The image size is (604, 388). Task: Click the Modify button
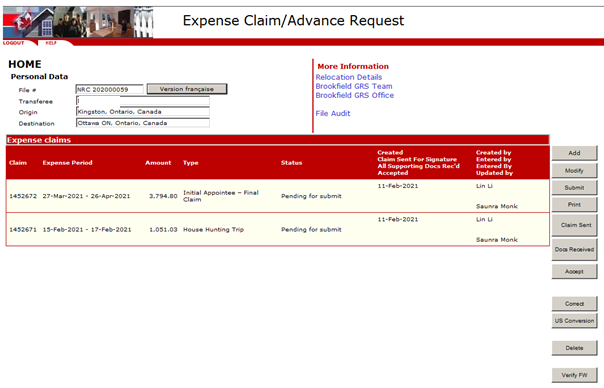(574, 170)
